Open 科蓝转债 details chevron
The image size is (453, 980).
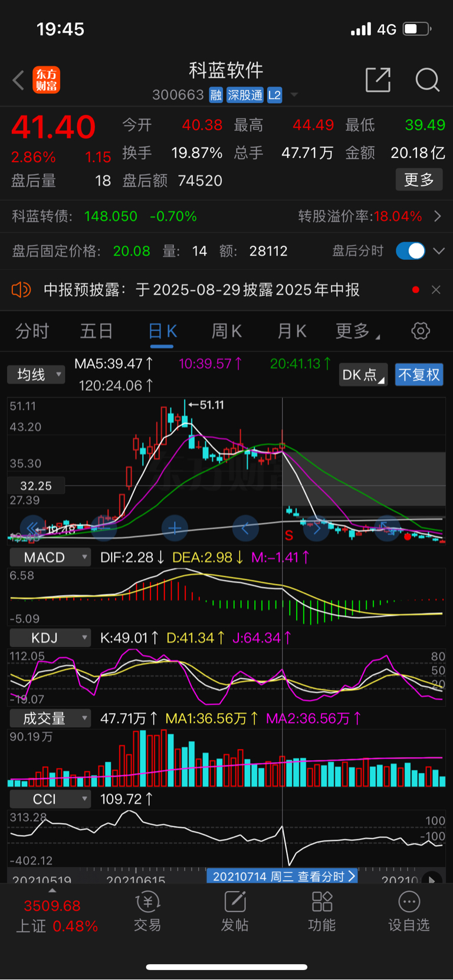pos(437,216)
